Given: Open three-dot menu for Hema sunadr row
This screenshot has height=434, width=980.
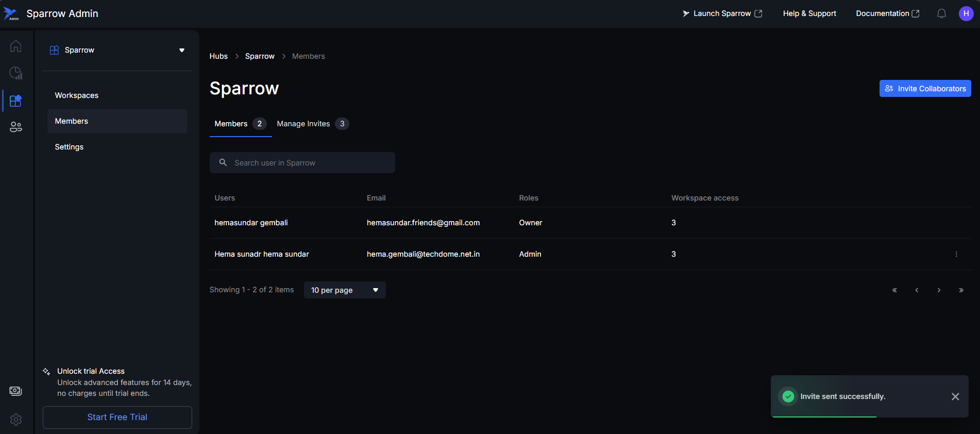Looking at the screenshot, I should click(x=956, y=254).
